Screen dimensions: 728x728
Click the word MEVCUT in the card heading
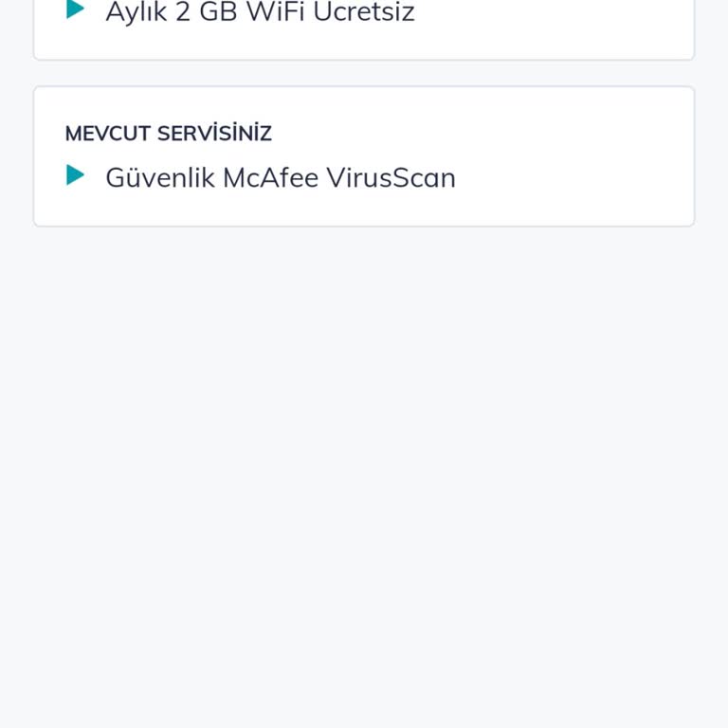click(x=108, y=134)
